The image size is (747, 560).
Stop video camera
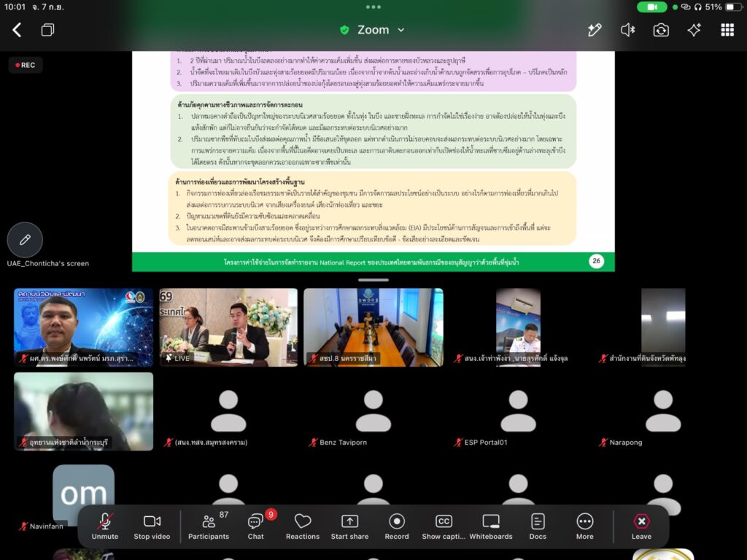152,526
